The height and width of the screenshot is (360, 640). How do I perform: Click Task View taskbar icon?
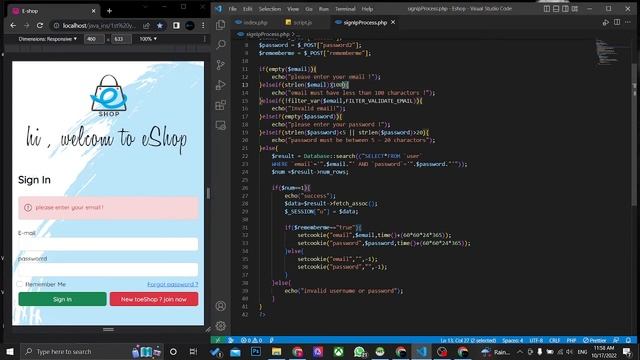click(193, 351)
